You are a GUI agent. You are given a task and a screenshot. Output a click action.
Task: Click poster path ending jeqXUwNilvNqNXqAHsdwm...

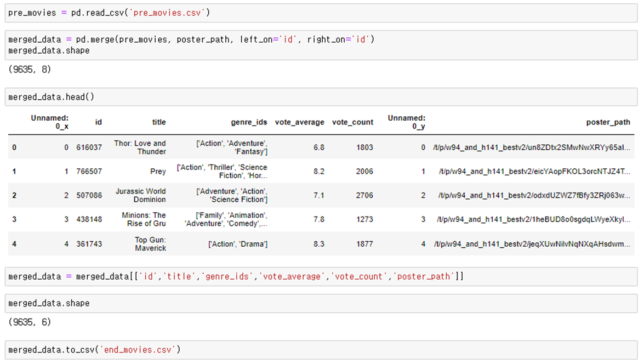click(x=532, y=244)
